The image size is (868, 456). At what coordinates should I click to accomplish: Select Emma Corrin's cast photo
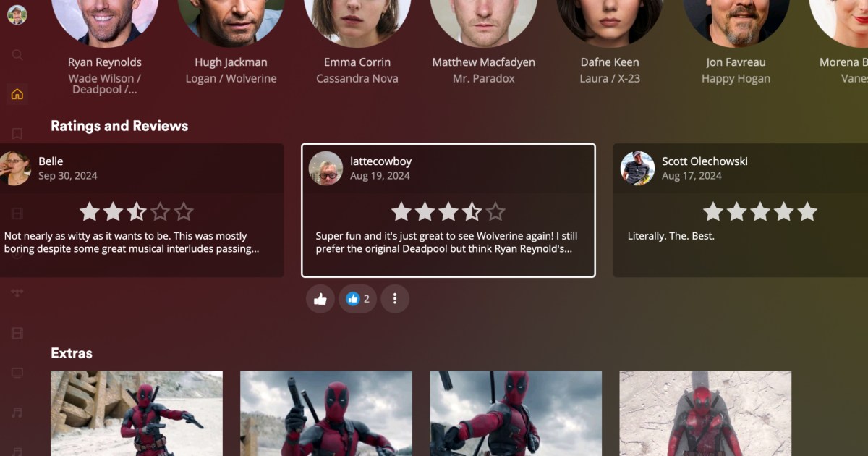click(x=357, y=22)
